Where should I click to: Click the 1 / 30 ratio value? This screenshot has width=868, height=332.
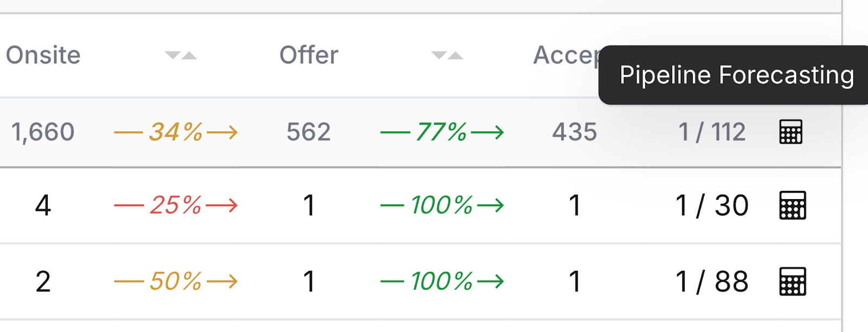tap(712, 206)
